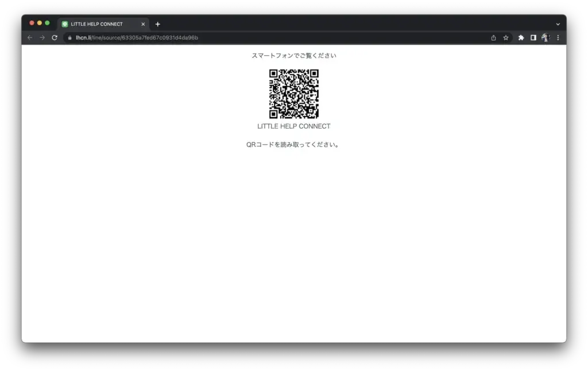588x371 pixels.
Task: Select the LITTLE HELP CONNECT tab
Action: click(98, 24)
